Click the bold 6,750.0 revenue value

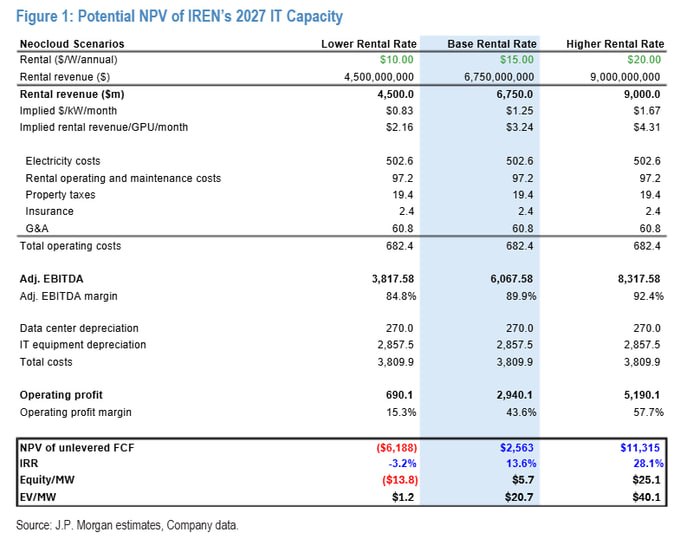tap(515, 94)
